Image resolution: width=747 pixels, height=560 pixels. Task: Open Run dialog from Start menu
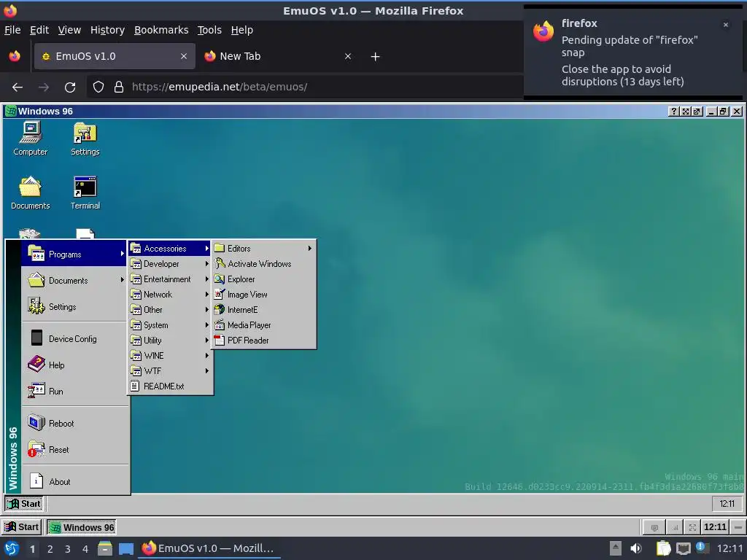(x=75, y=392)
